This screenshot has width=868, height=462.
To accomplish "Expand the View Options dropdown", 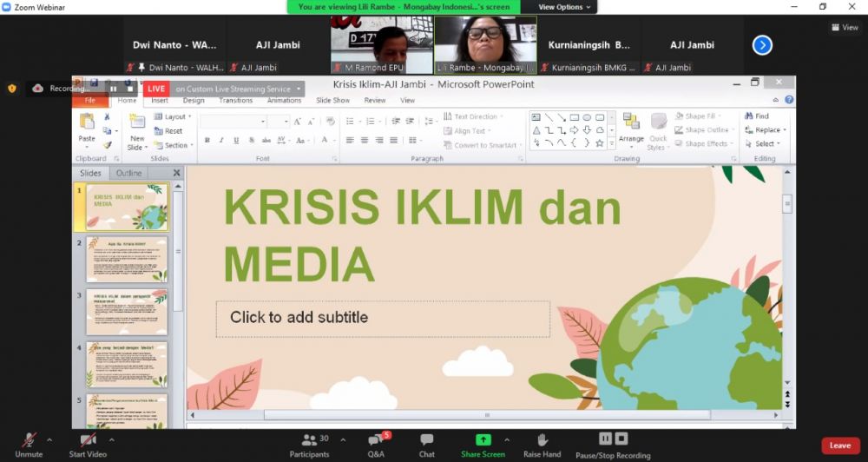I will 564,7.
